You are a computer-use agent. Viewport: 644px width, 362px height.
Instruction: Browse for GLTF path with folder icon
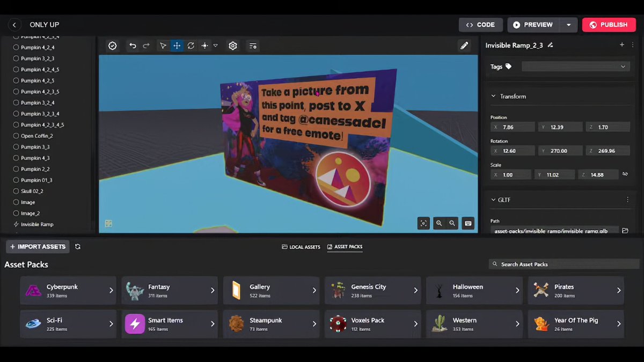[625, 231]
